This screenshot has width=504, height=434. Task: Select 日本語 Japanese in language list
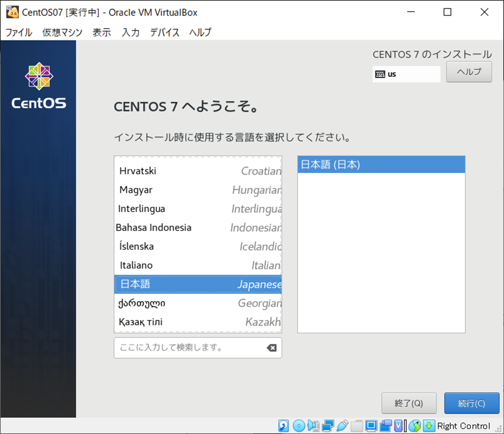click(x=198, y=284)
